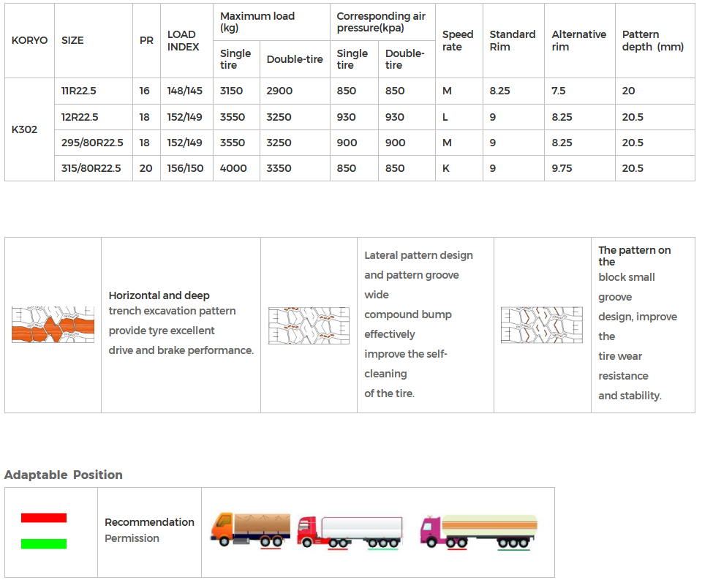Click the orange horizontal trench tread pattern image
The height and width of the screenshot is (588, 702).
53,325
